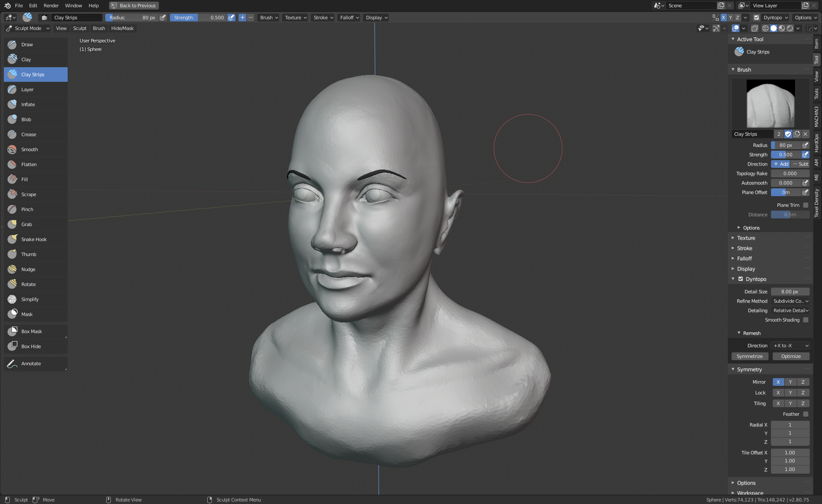Select the Box Mask tool
Viewport: 822px width, 504px height.
click(32, 331)
